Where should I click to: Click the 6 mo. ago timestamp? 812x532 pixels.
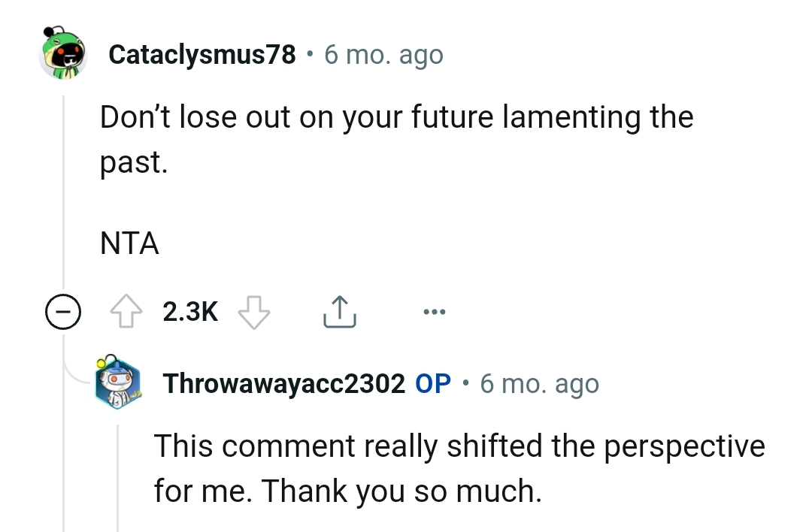point(383,53)
